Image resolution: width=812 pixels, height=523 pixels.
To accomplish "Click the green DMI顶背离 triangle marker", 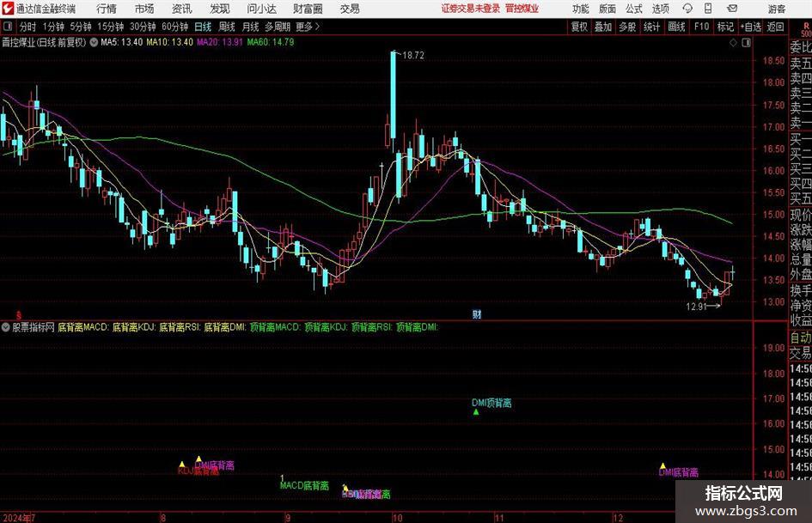I will pyautogui.click(x=476, y=412).
